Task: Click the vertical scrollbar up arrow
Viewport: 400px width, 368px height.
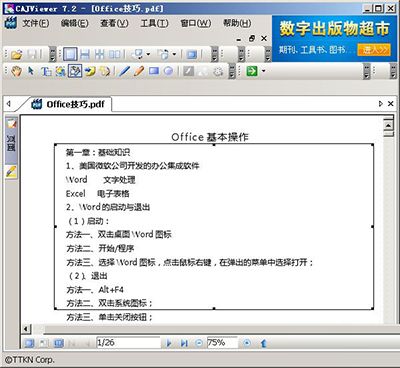Action: click(388, 125)
